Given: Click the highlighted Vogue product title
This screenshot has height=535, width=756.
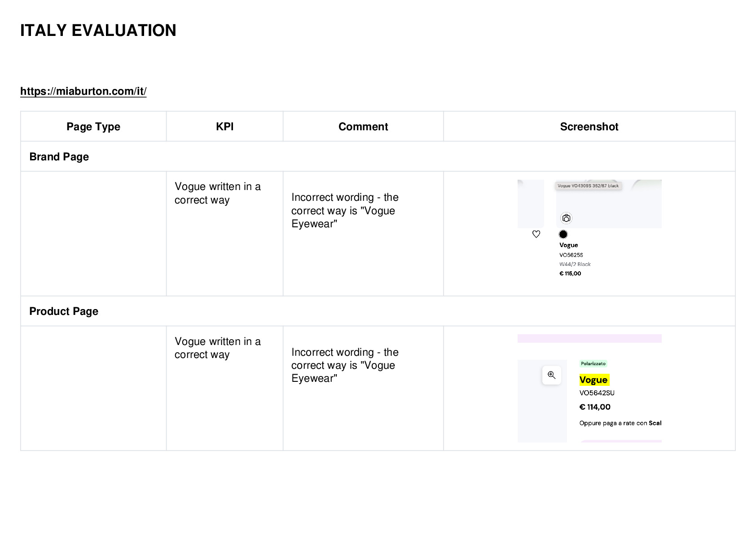Looking at the screenshot, I should (594, 380).
